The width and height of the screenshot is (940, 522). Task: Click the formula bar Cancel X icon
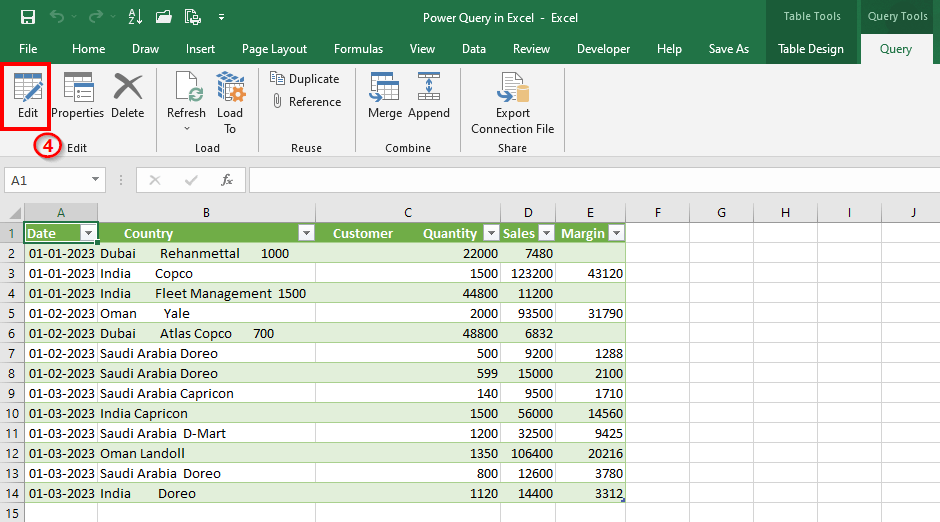[x=155, y=180]
